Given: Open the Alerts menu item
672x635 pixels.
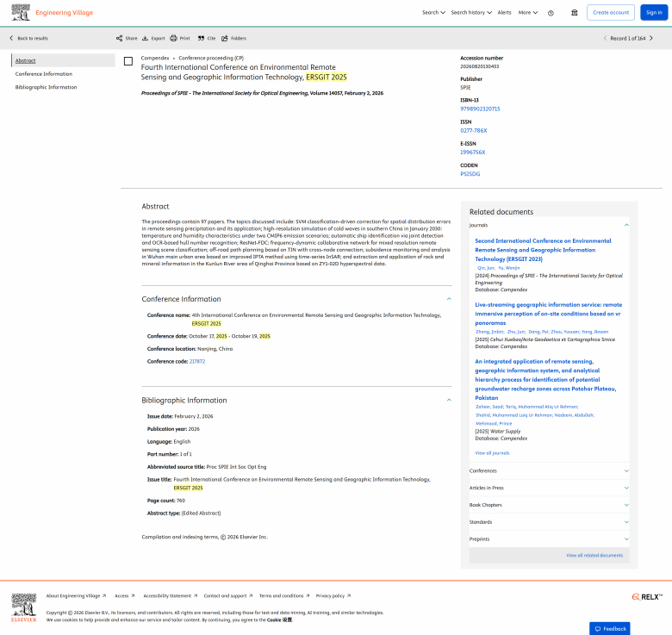Looking at the screenshot, I should (504, 13).
